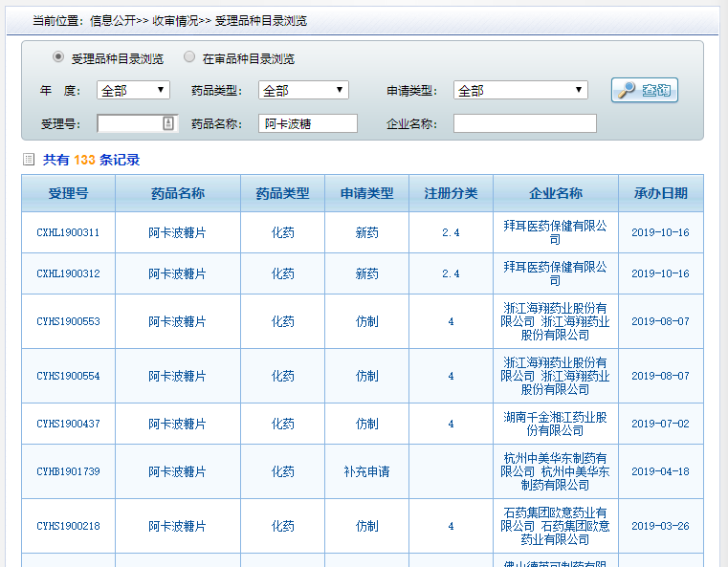Click 湖南千金湘江药业股份有限公司 cell

tap(555, 424)
